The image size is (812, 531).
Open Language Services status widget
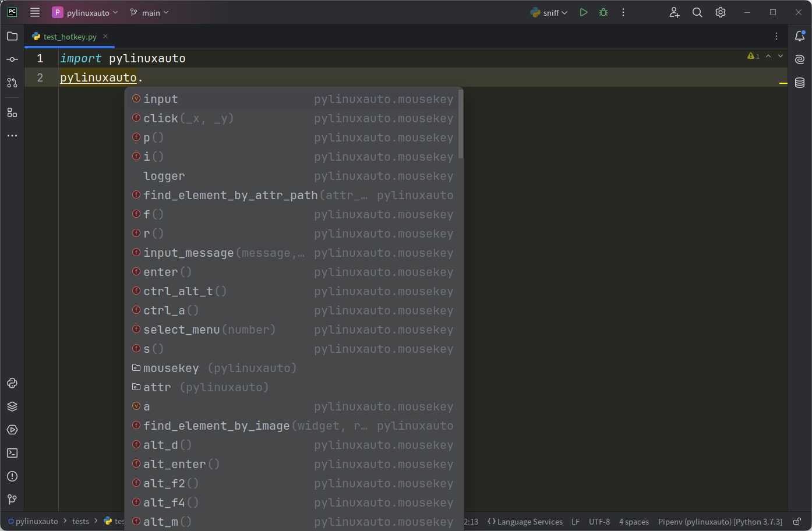[525, 522]
